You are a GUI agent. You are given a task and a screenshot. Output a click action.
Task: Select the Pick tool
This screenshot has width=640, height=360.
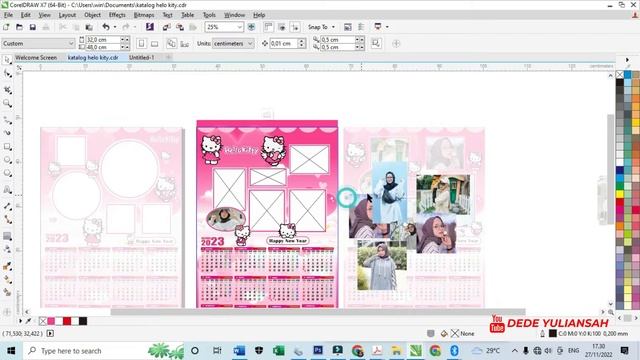click(7, 60)
